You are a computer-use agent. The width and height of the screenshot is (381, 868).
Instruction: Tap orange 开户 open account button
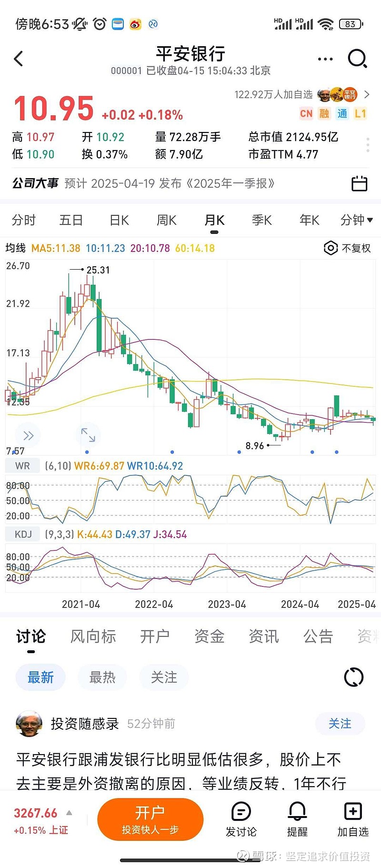point(150,819)
